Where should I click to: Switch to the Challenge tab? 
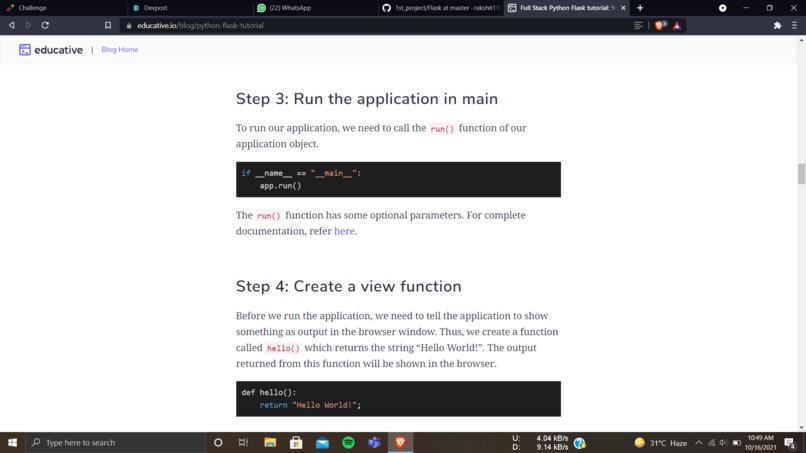tap(62, 8)
